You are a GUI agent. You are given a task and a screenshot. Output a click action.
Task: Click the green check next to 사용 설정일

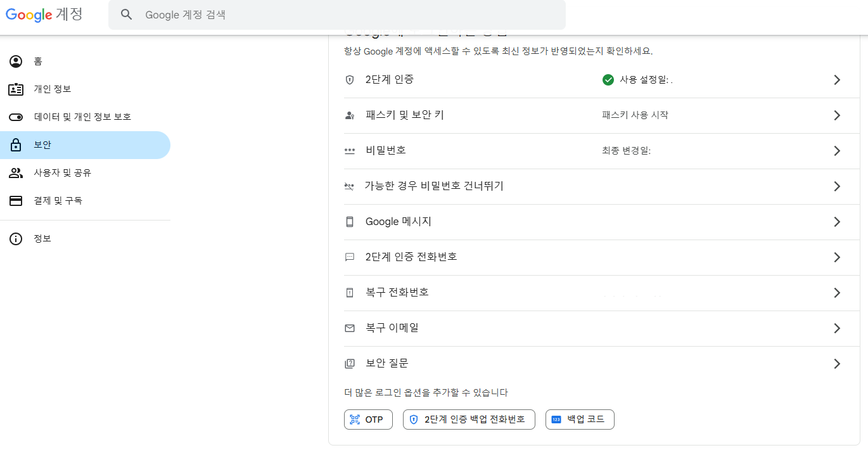click(x=608, y=80)
